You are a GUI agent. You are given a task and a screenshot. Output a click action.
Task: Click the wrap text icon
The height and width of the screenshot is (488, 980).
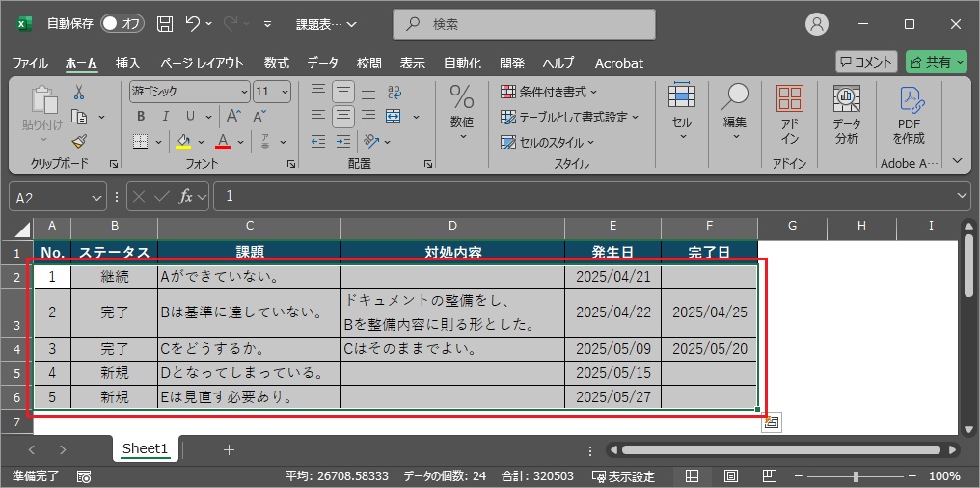(x=394, y=92)
